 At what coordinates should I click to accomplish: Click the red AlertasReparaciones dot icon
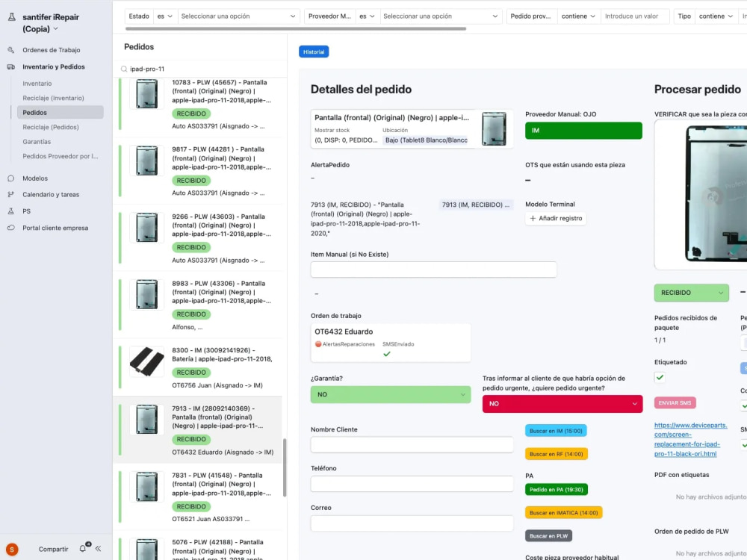[x=318, y=344]
